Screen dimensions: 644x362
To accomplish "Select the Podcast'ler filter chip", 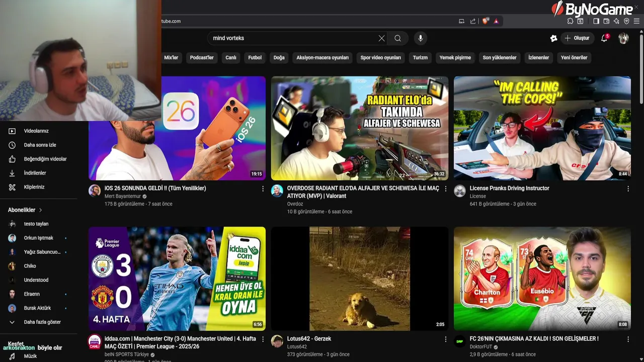I will click(x=202, y=58).
